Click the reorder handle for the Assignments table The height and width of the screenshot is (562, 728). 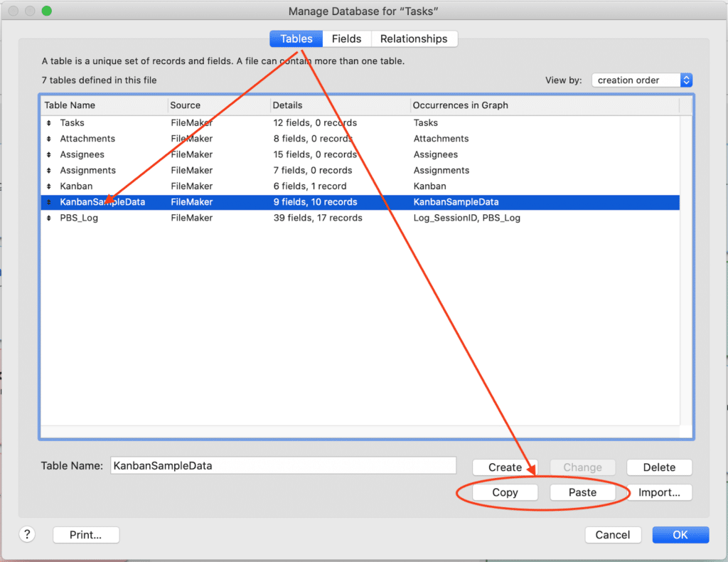[x=49, y=171]
